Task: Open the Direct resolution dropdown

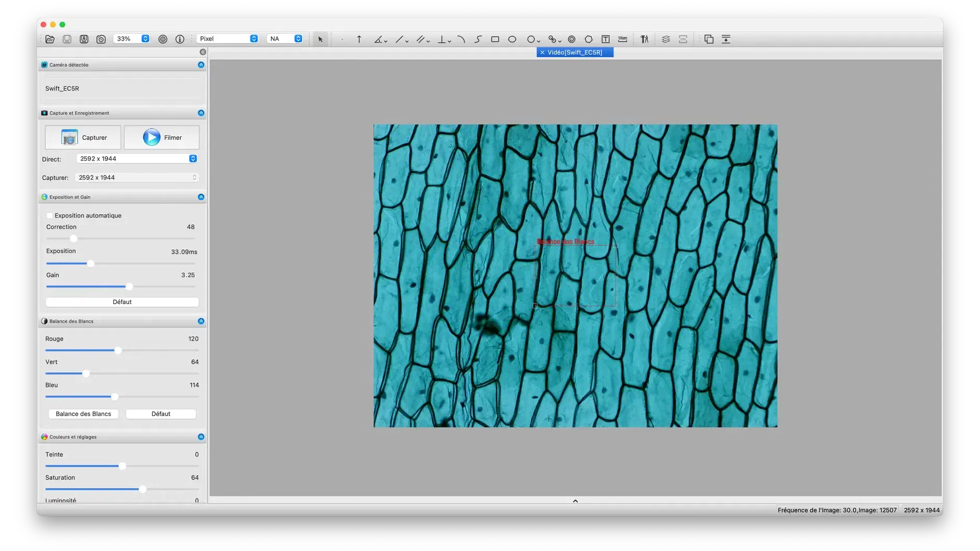Action: click(136, 159)
